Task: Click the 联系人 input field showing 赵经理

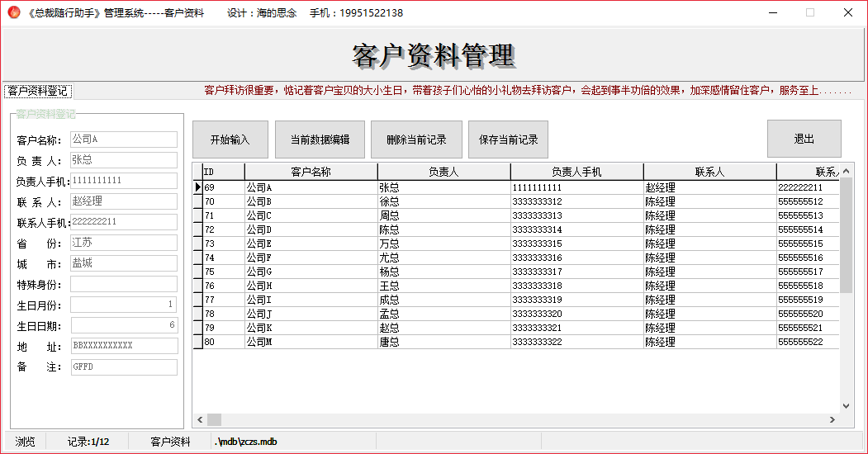Action: tap(123, 201)
